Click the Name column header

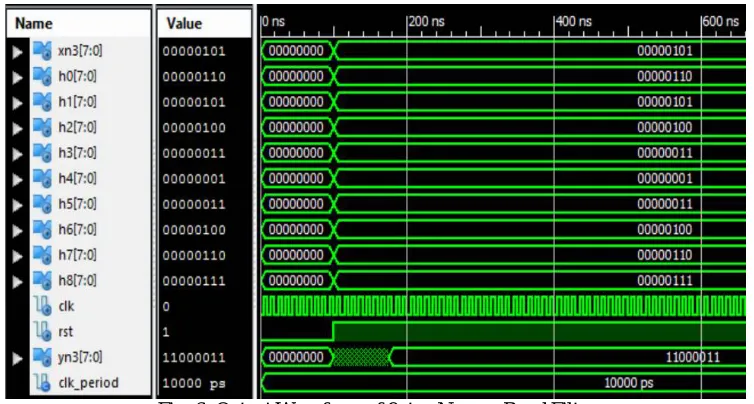[79, 24]
